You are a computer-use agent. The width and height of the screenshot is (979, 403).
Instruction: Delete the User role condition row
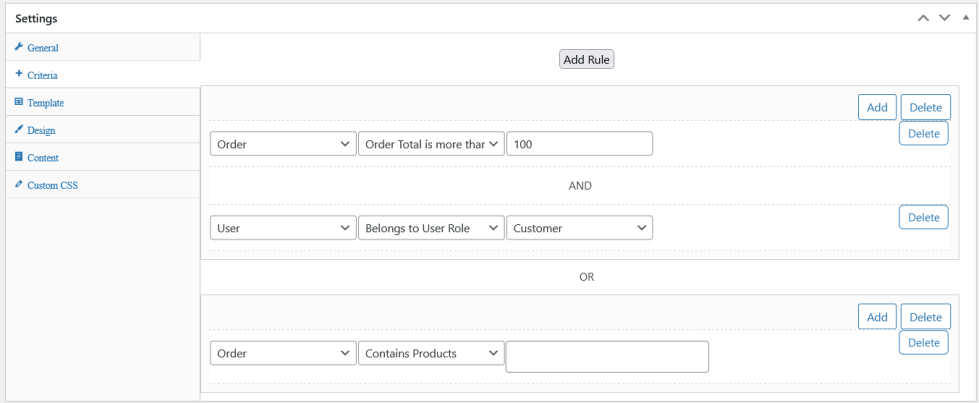pos(923,217)
